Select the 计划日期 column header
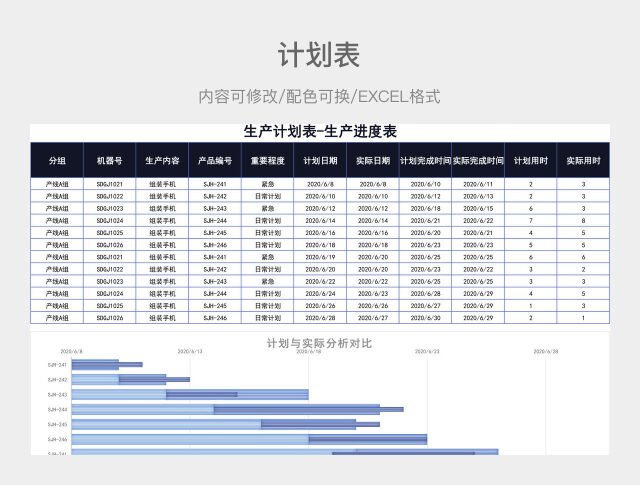The width and height of the screenshot is (640, 485). pyautogui.click(x=320, y=160)
